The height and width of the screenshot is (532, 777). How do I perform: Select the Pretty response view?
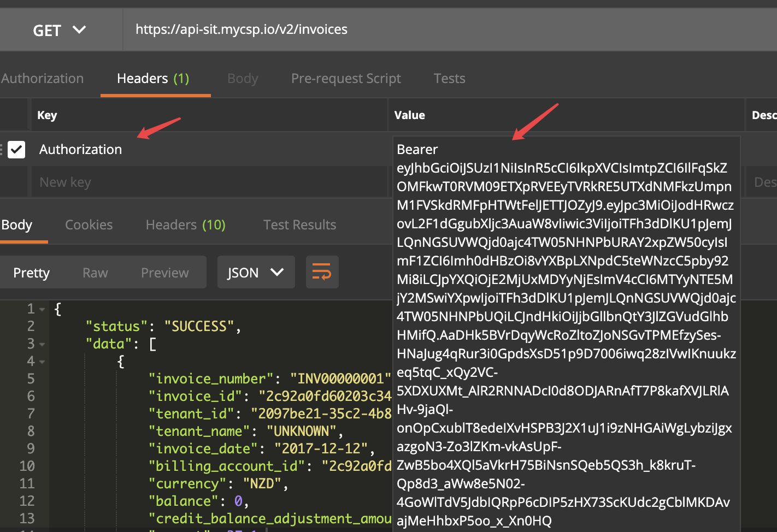31,272
